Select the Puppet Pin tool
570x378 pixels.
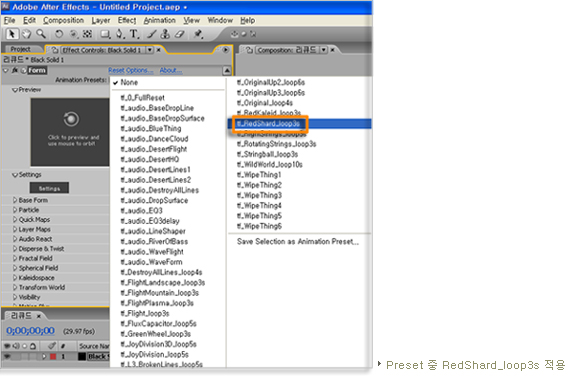pyautogui.click(x=198, y=34)
